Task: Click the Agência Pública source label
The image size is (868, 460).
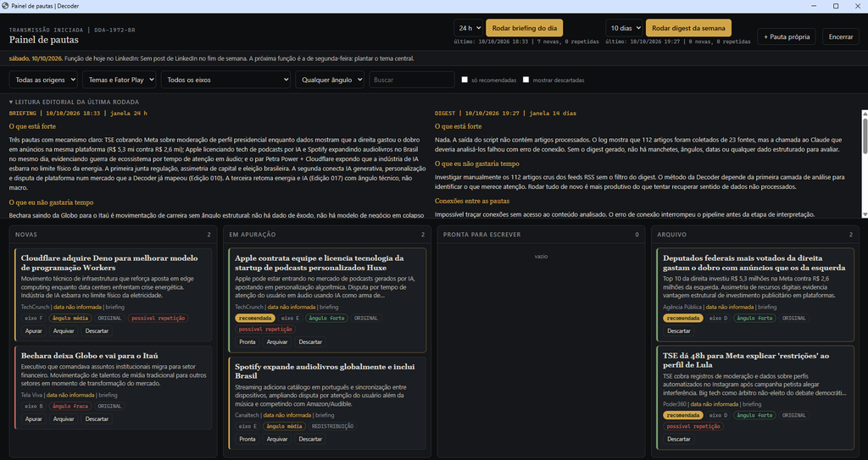Action: pos(682,308)
